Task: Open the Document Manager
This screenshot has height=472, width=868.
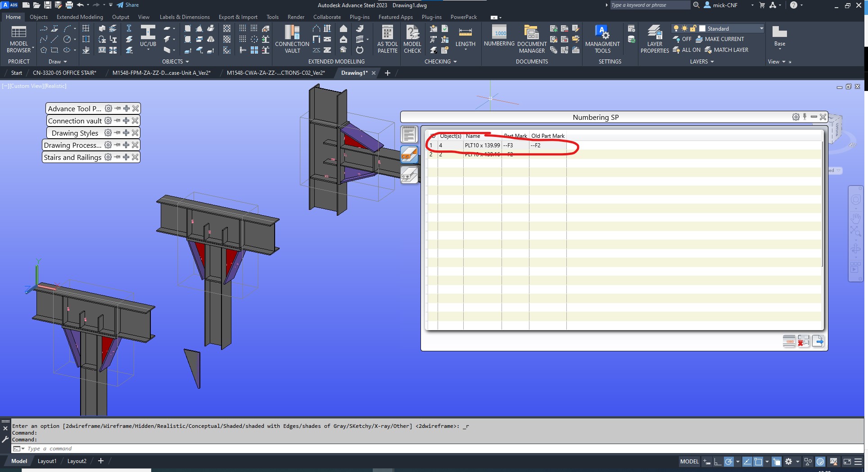Action: [532, 39]
